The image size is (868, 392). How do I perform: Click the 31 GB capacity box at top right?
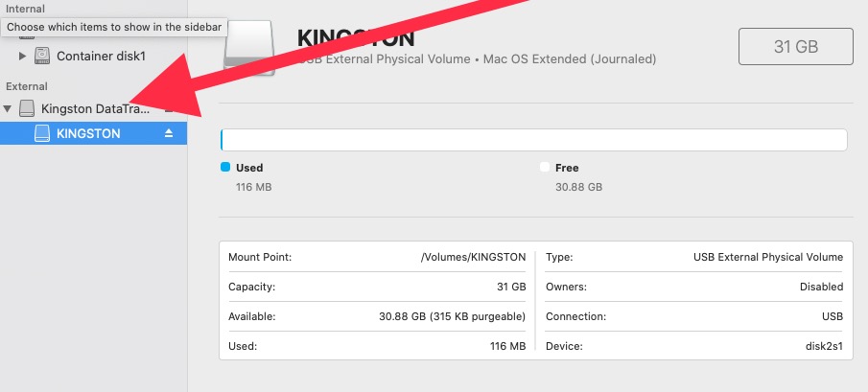coord(795,46)
